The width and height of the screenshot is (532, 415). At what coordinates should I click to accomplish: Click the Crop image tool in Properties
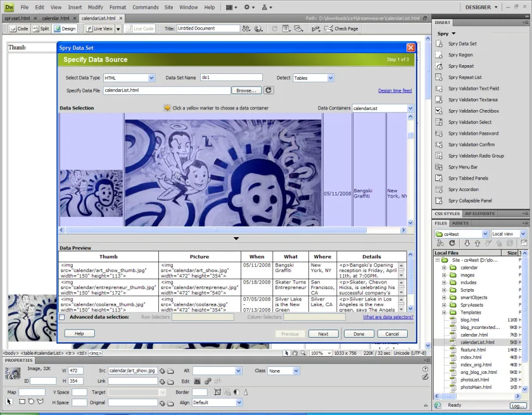coord(217,392)
